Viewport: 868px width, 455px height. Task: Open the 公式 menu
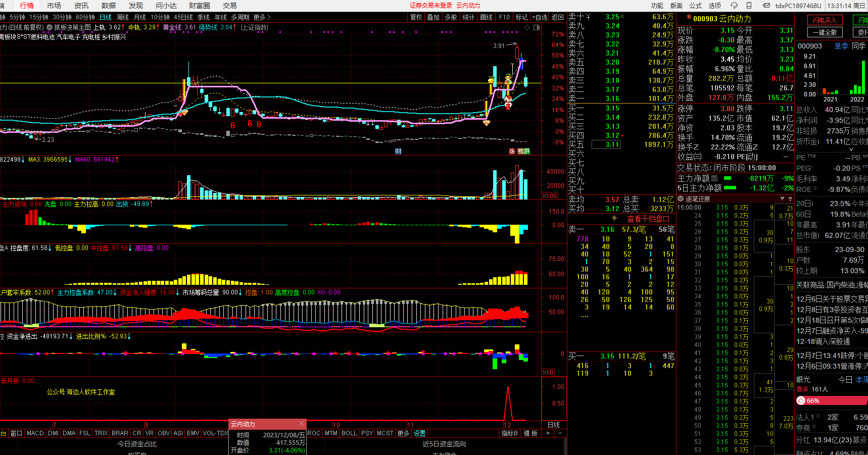click(696, 6)
